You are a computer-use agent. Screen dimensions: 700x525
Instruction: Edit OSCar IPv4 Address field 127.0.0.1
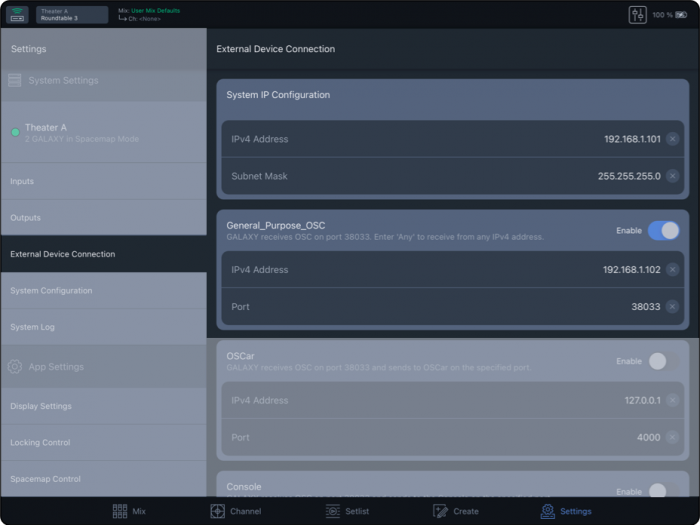click(453, 400)
